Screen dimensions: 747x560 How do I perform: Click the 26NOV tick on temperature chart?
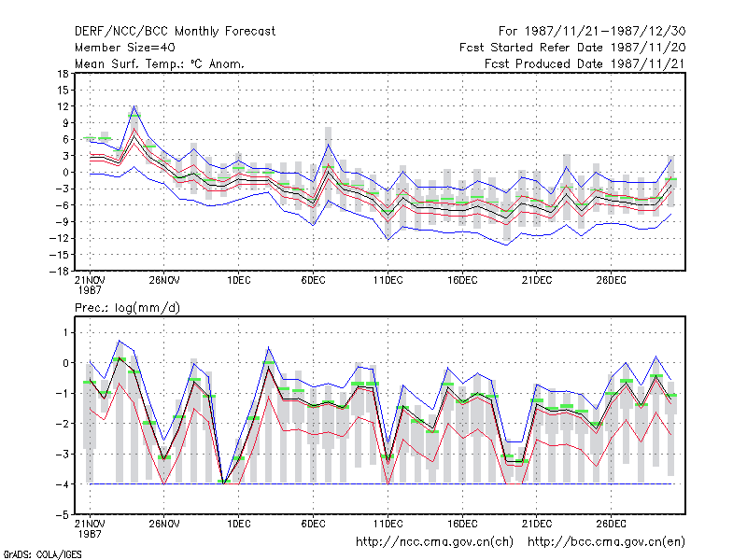(x=164, y=280)
